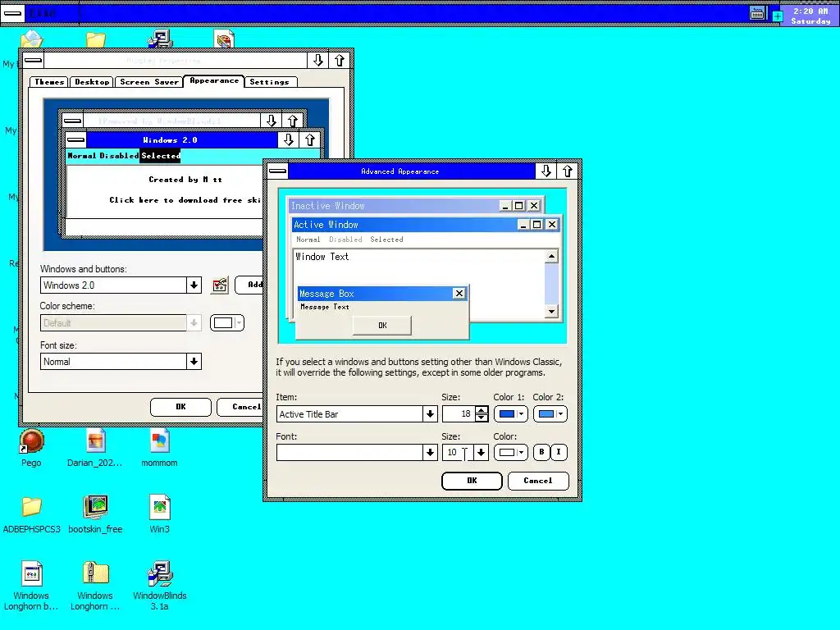Switch to the Screen Saver tab
840x630 pixels.
[149, 82]
